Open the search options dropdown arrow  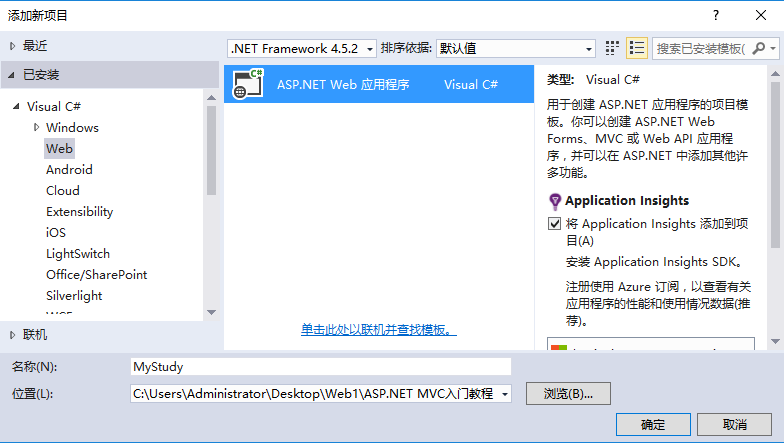coord(774,48)
